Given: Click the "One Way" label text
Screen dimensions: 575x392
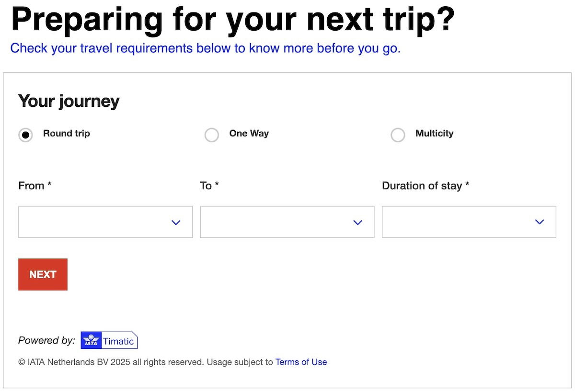Looking at the screenshot, I should click(249, 134).
